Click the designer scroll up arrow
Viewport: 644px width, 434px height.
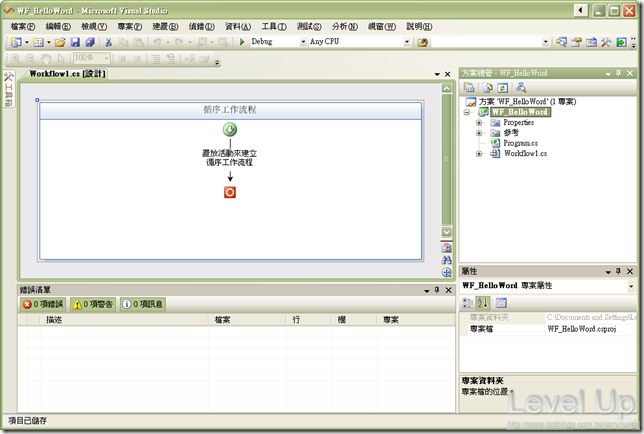tap(446, 88)
